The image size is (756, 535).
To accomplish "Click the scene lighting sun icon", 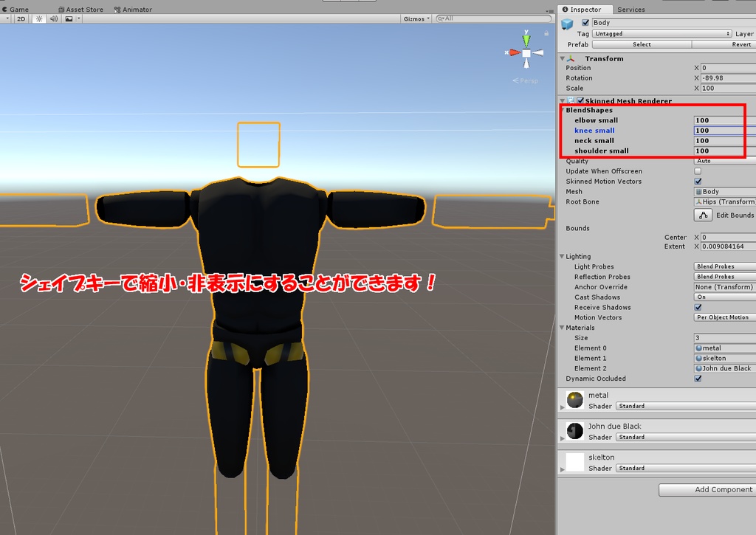I will (x=38, y=18).
